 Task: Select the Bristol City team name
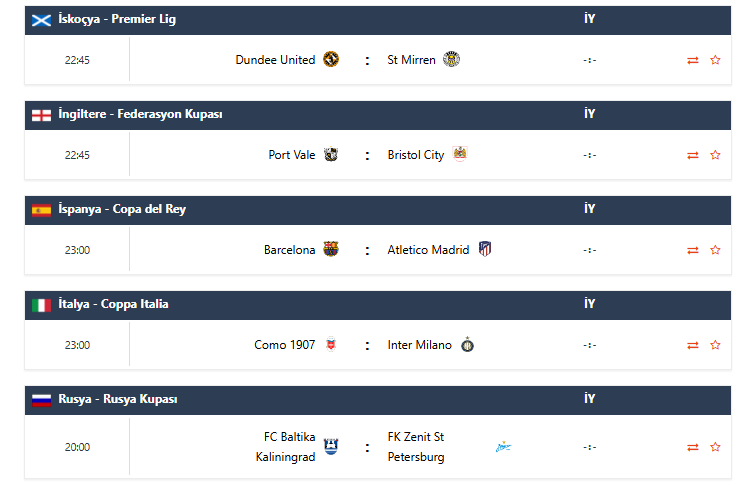(x=415, y=155)
